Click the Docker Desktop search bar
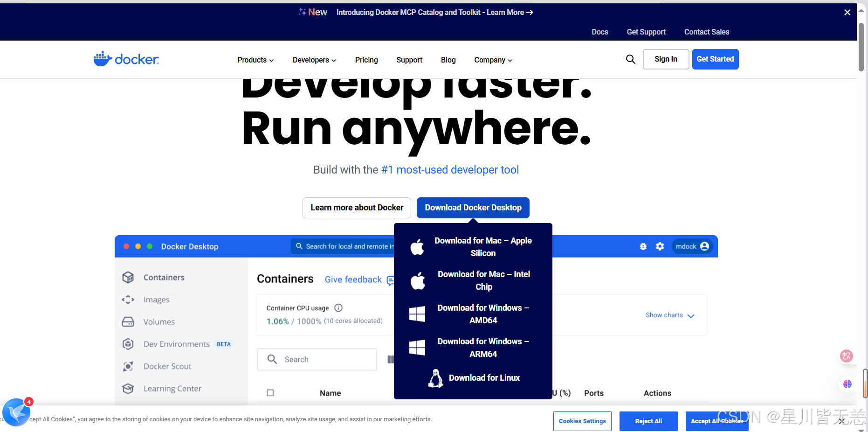The width and height of the screenshot is (868, 432). (343, 246)
